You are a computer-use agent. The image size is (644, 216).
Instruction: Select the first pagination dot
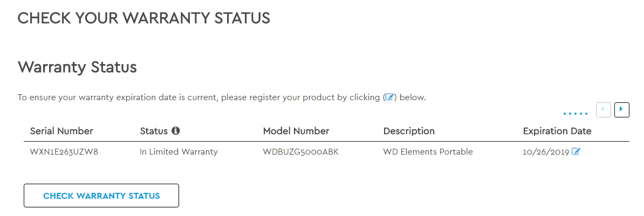(x=565, y=114)
